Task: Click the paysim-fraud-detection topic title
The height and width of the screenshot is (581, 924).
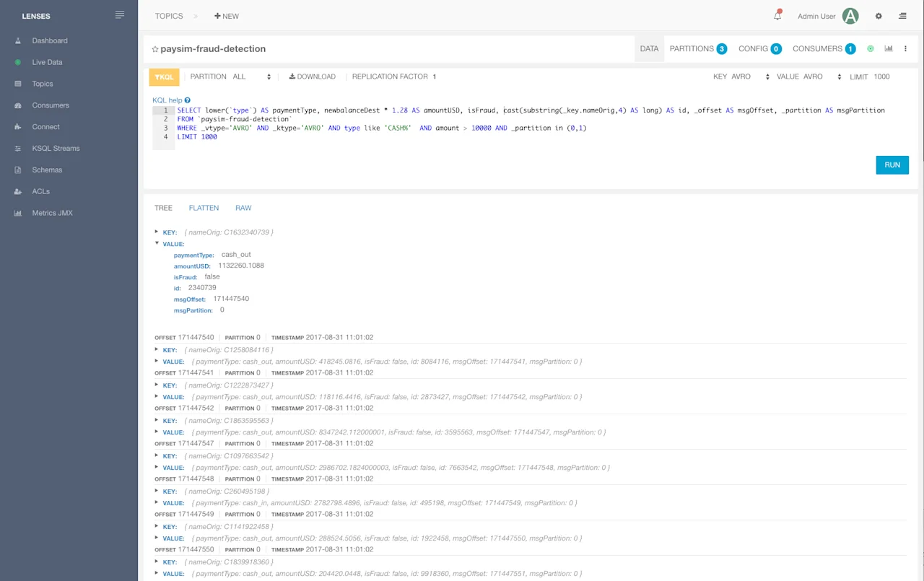Action: (x=213, y=49)
